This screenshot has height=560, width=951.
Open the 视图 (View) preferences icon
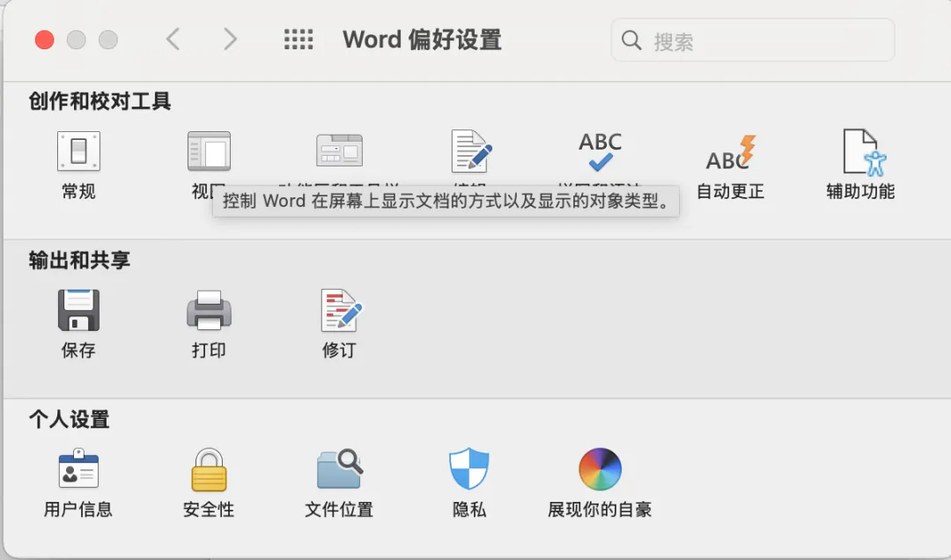pos(209,151)
